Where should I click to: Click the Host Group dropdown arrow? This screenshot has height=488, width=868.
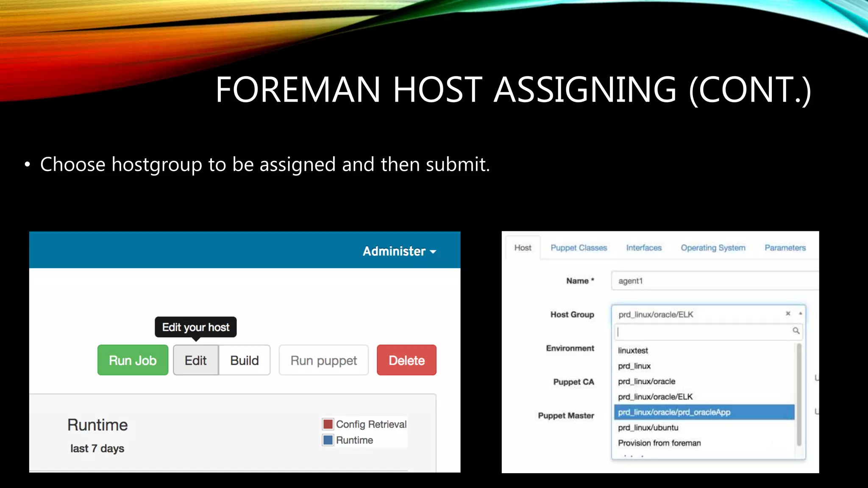pyautogui.click(x=800, y=313)
